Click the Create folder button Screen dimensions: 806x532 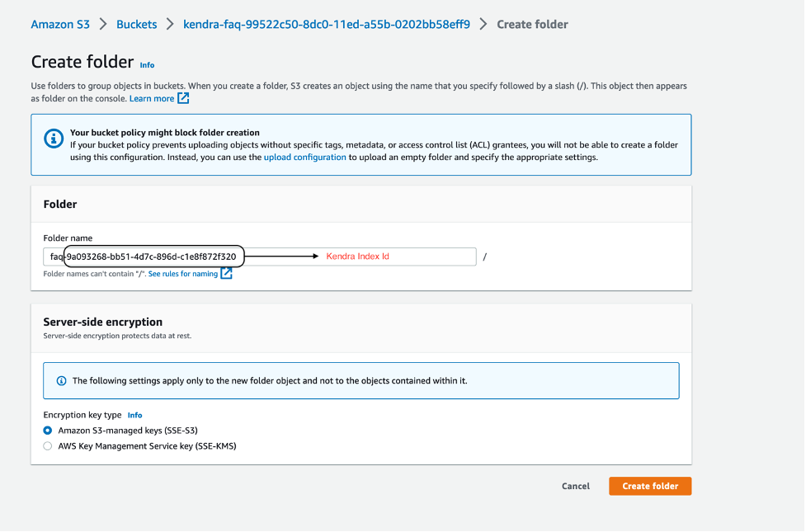pyautogui.click(x=650, y=487)
